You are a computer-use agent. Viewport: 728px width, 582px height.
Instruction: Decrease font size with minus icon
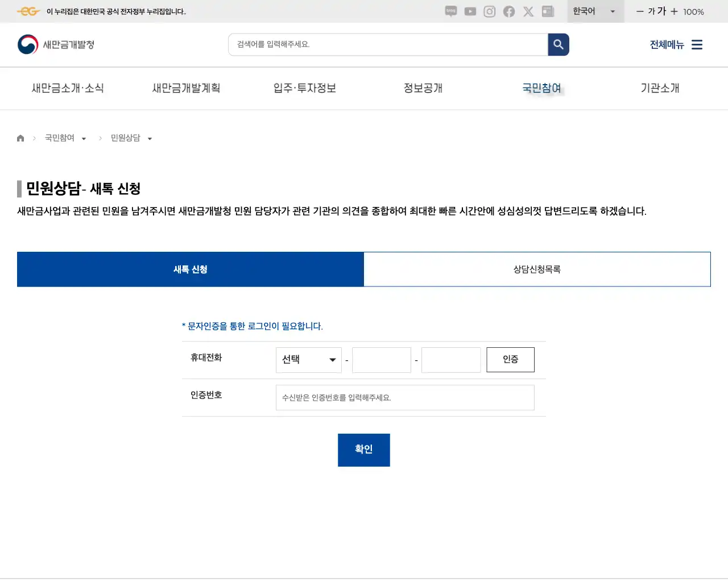[x=640, y=11]
